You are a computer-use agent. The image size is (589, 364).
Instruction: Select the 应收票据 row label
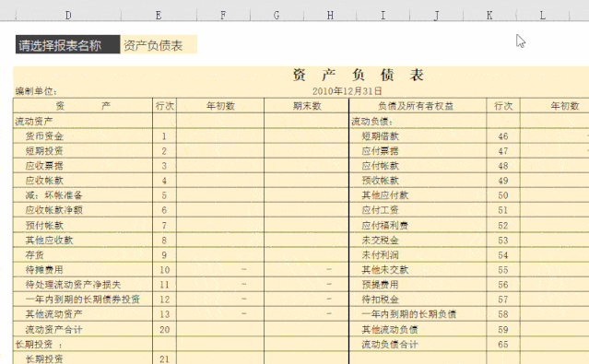pos(44,166)
